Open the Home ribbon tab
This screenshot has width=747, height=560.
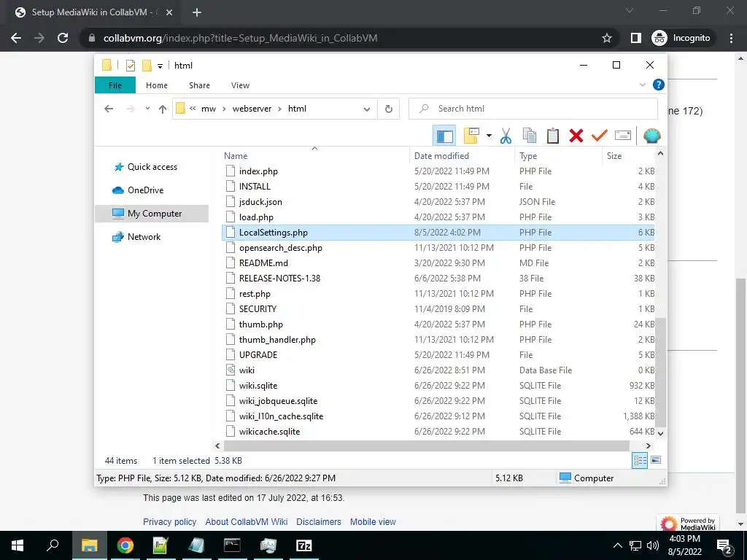click(157, 85)
